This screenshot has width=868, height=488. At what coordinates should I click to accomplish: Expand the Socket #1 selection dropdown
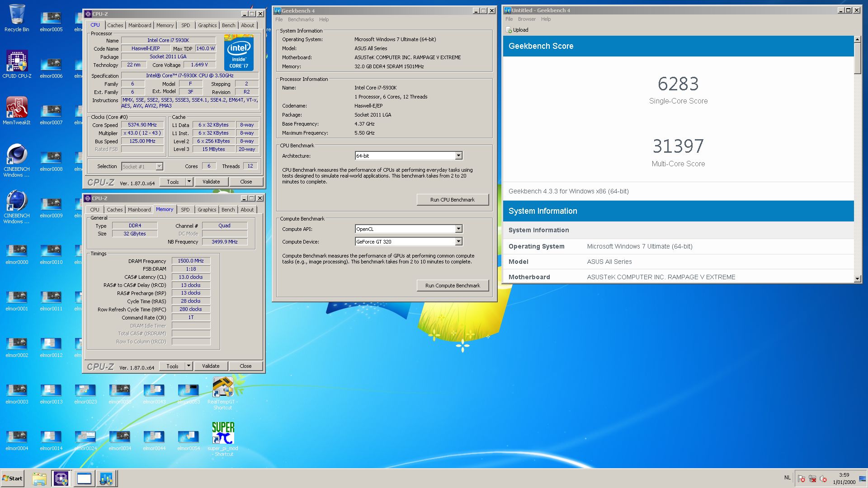tap(159, 166)
